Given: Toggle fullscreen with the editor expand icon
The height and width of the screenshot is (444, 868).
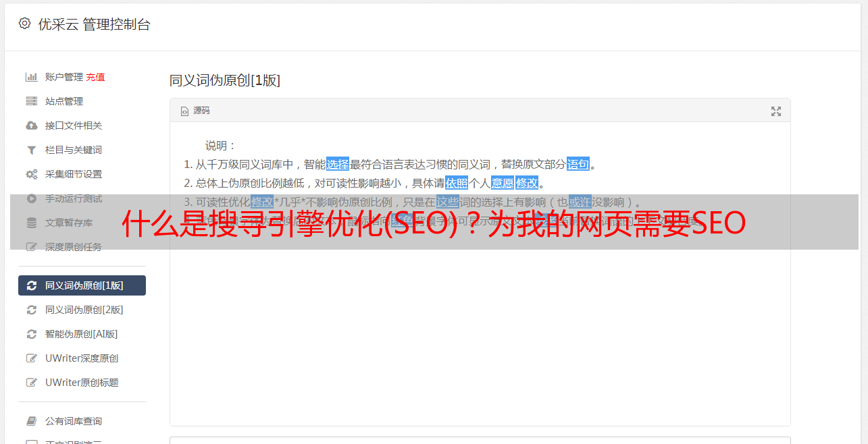Looking at the screenshot, I should (776, 111).
